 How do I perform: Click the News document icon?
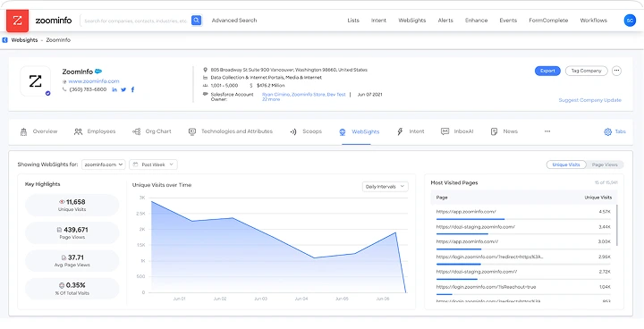click(x=494, y=131)
